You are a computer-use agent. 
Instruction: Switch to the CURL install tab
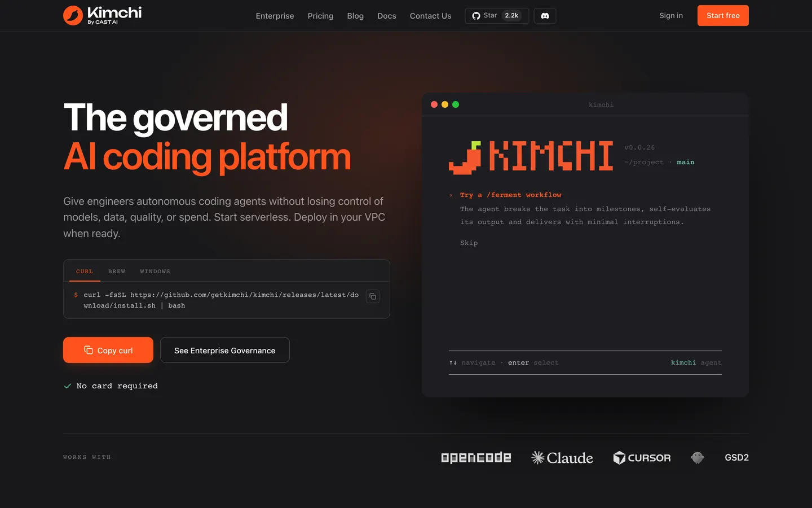(x=85, y=271)
